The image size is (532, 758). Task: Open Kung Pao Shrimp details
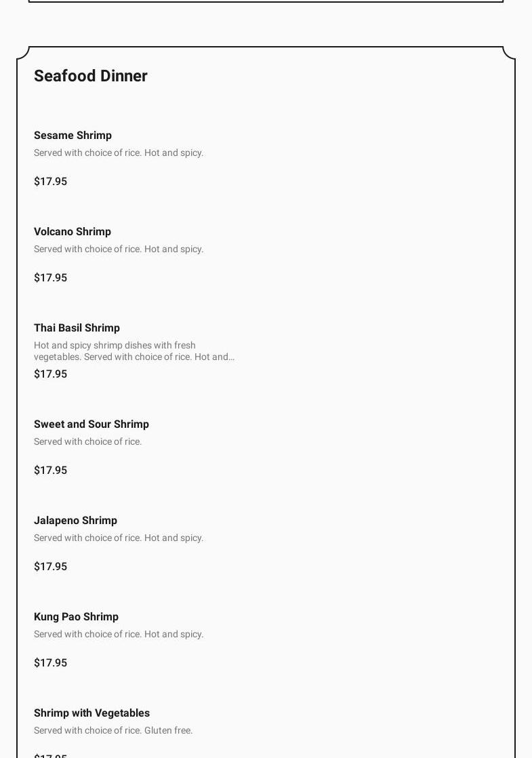pyautogui.click(x=76, y=617)
